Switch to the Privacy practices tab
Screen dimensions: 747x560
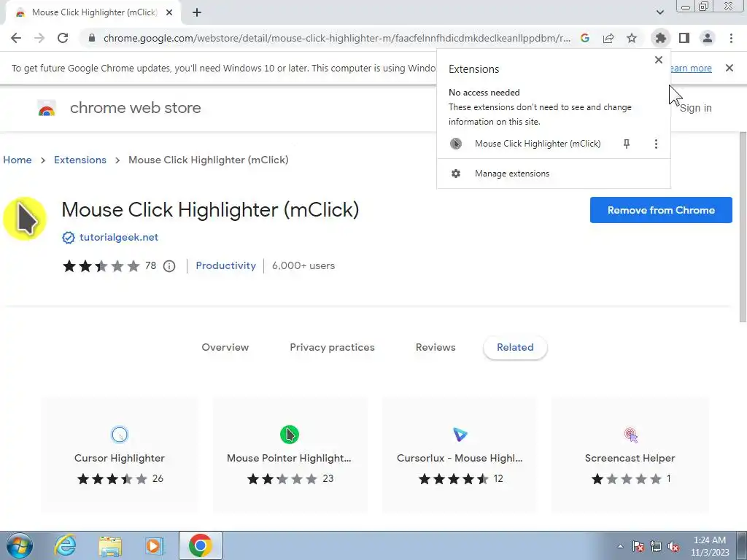[332, 347]
